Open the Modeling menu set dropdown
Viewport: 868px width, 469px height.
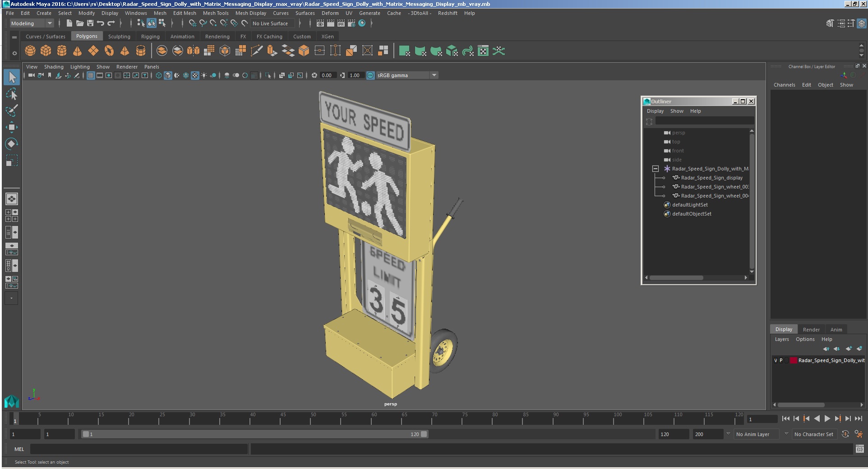32,23
